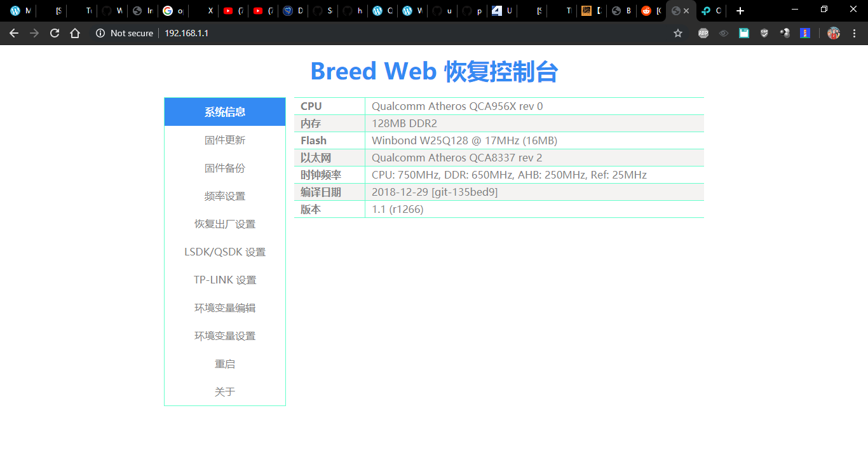Go to 恢复出厂设置 factory reset
The image size is (868, 469).
pyautogui.click(x=225, y=224)
